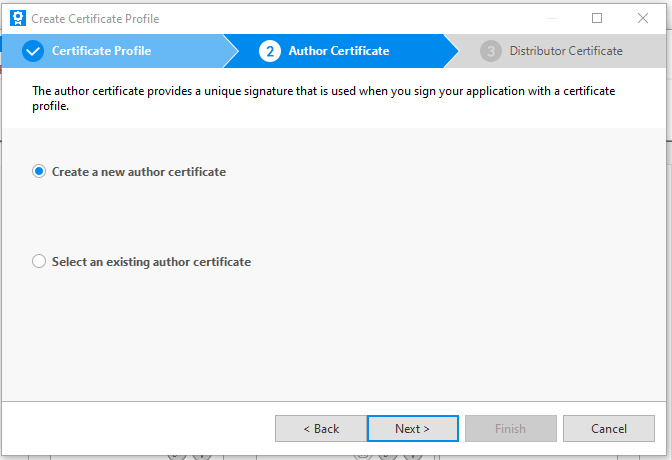
Task: Click the Create Certificate Profile window title
Action: click(95, 19)
